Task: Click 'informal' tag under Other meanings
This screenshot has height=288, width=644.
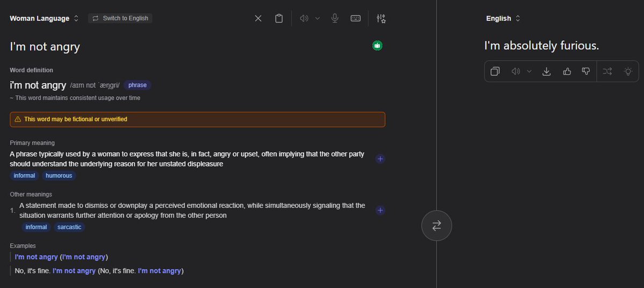Action: tap(36, 227)
